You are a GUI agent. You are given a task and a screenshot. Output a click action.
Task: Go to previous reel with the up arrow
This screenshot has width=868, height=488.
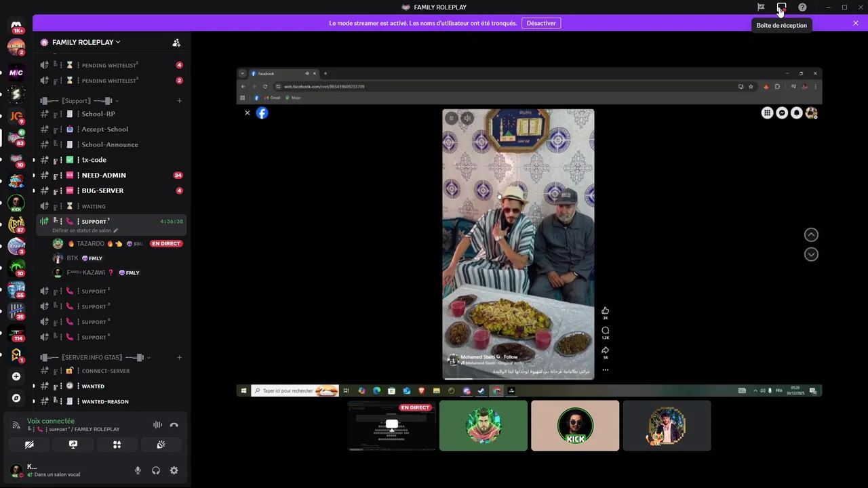coord(811,235)
